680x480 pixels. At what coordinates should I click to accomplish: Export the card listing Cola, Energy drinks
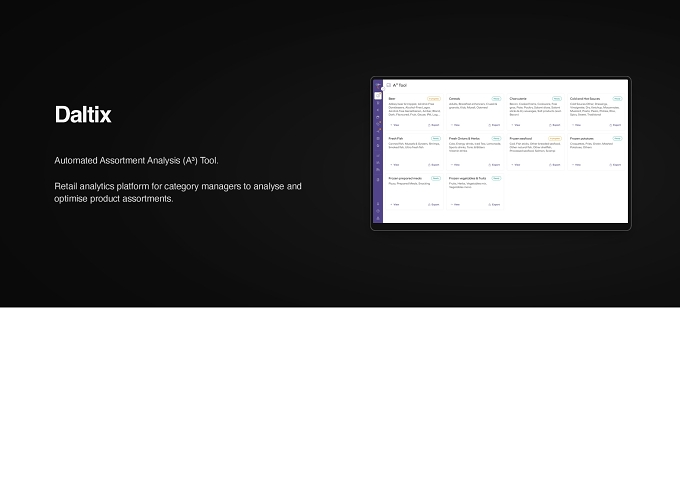494,165
